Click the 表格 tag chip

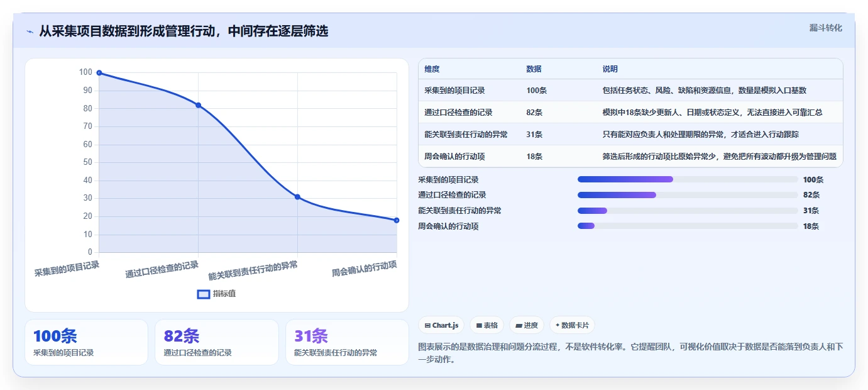coord(487,325)
